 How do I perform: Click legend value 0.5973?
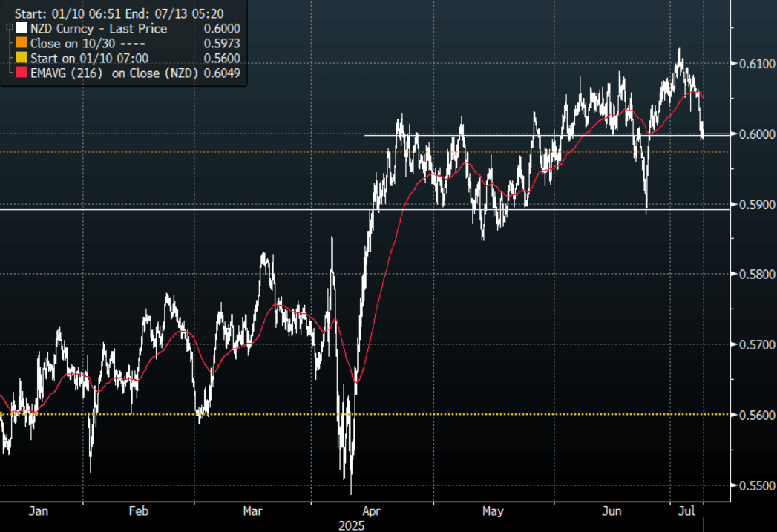pyautogui.click(x=222, y=44)
